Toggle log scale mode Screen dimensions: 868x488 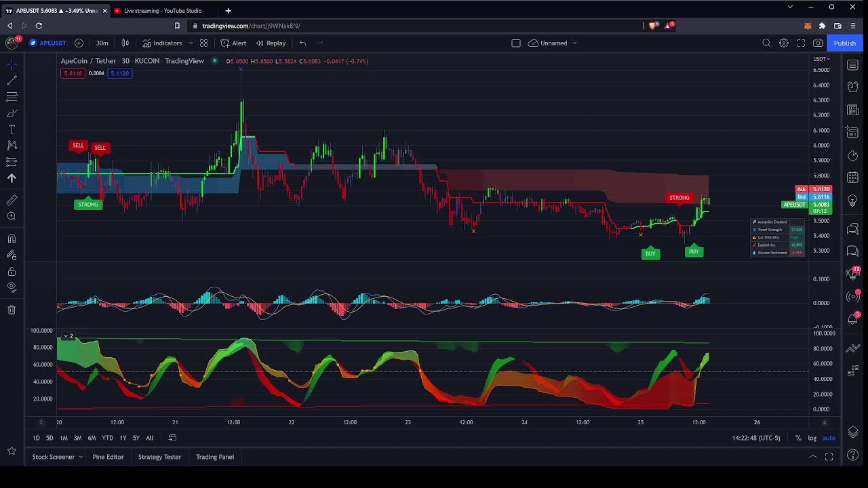coord(812,438)
